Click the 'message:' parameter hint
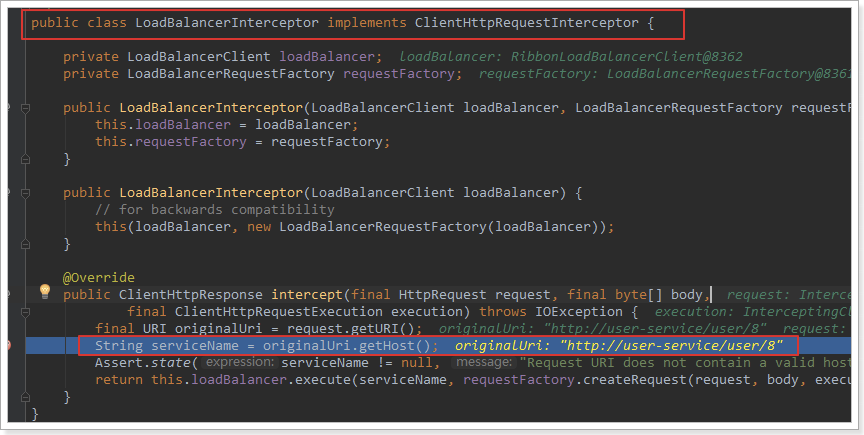 pos(484,362)
